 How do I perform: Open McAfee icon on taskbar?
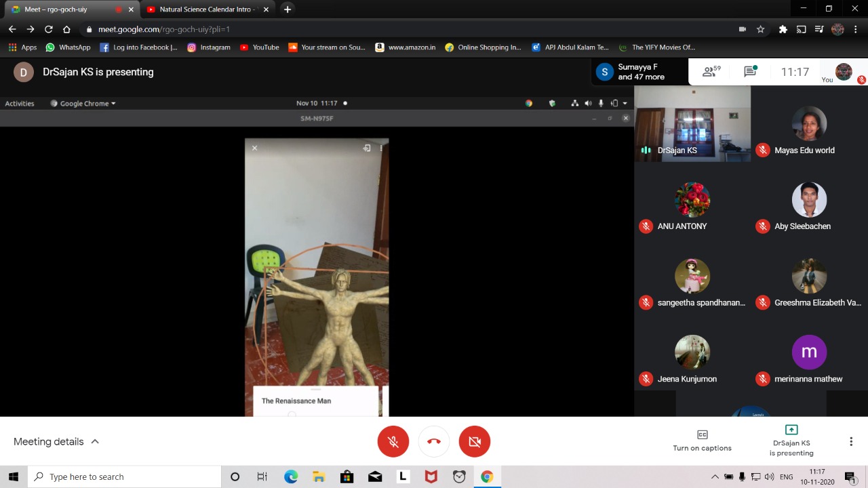pos(431,476)
